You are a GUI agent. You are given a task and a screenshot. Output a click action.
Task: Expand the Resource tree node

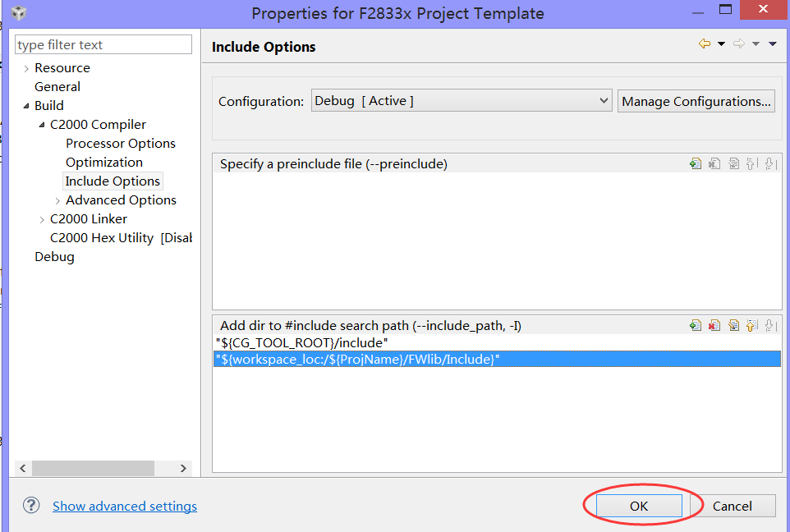26,68
